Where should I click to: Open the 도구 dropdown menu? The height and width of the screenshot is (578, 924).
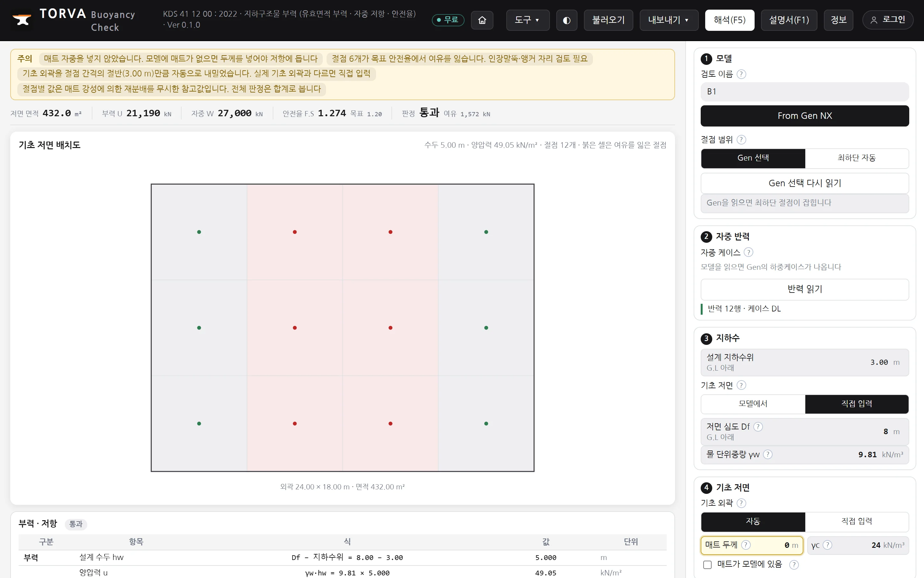(x=528, y=20)
